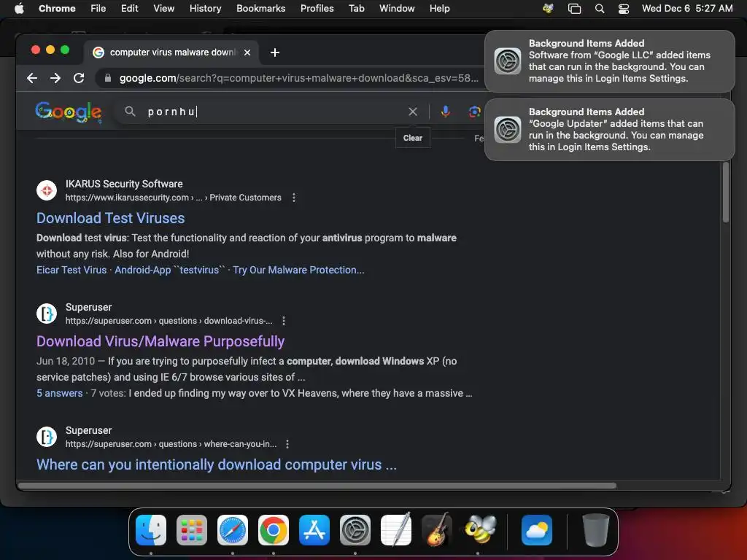747x560 pixels.
Task: Open Finder from the Dock
Action: pos(151,530)
